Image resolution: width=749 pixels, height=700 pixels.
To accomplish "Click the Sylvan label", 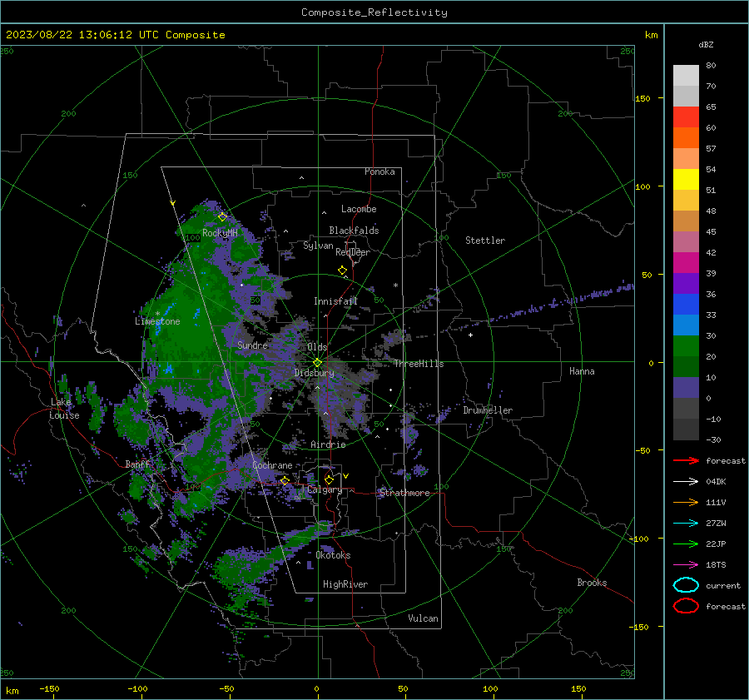I will pyautogui.click(x=318, y=246).
